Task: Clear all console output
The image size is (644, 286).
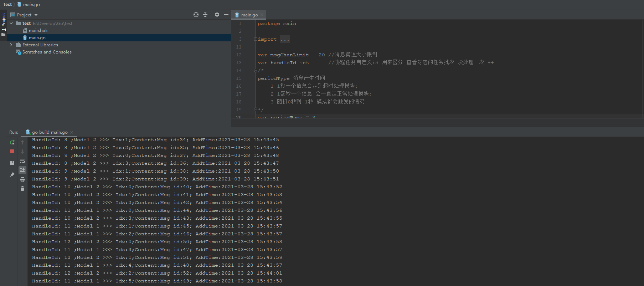Action: pyautogui.click(x=22, y=189)
